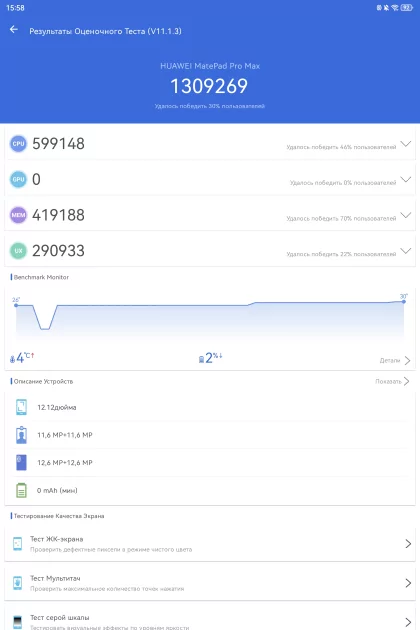Tap the 15:58 clock in status bar

click(15, 8)
